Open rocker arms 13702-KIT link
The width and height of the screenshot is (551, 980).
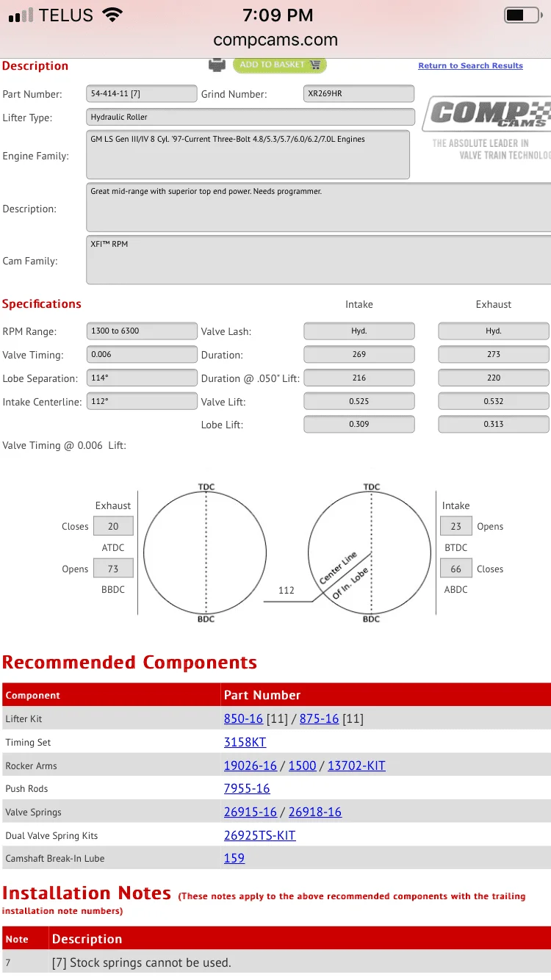(356, 765)
